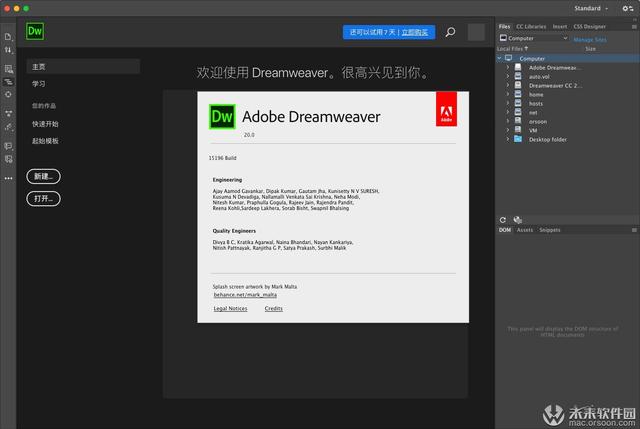
Task: Click the Computer monitor icon in tree
Action: [x=509, y=58]
